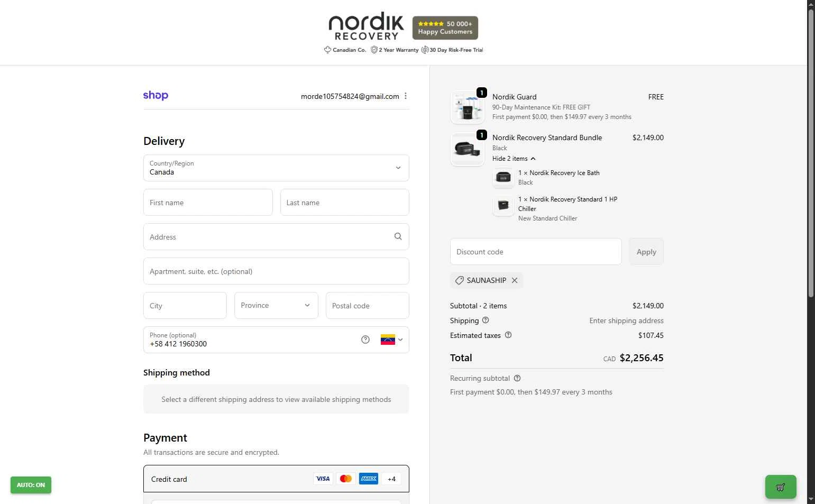
Task: Click the green cart floating button
Action: click(x=781, y=487)
